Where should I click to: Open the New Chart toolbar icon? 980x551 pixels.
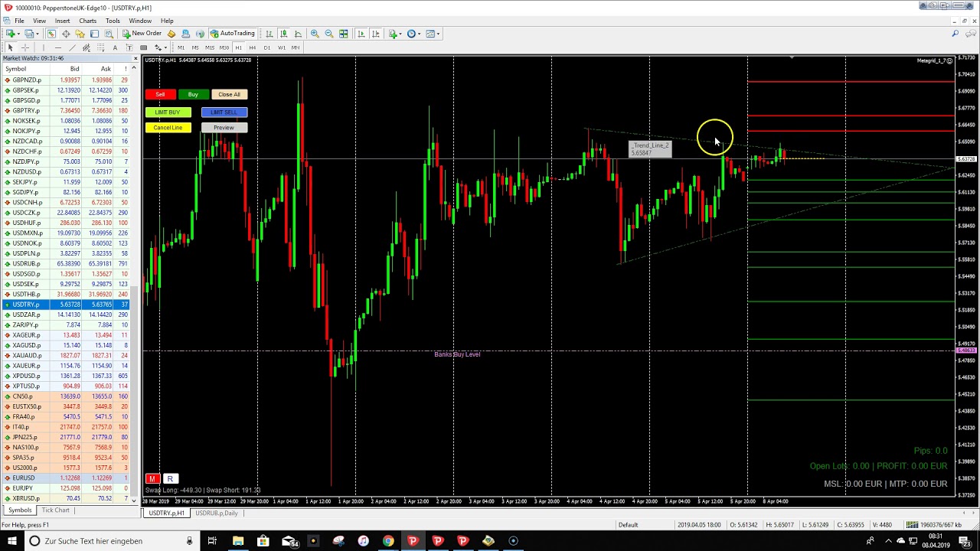coord(10,34)
